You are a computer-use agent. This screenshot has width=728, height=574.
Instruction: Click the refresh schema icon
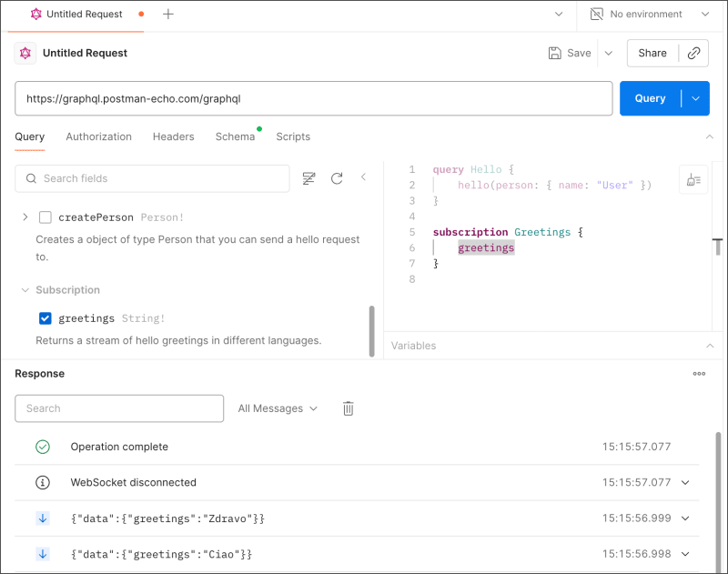(x=337, y=178)
